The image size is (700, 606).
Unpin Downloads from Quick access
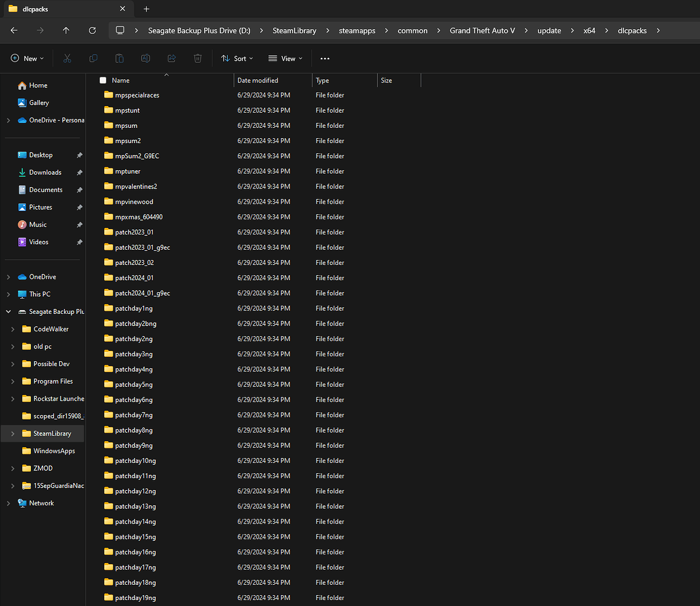pyautogui.click(x=79, y=171)
